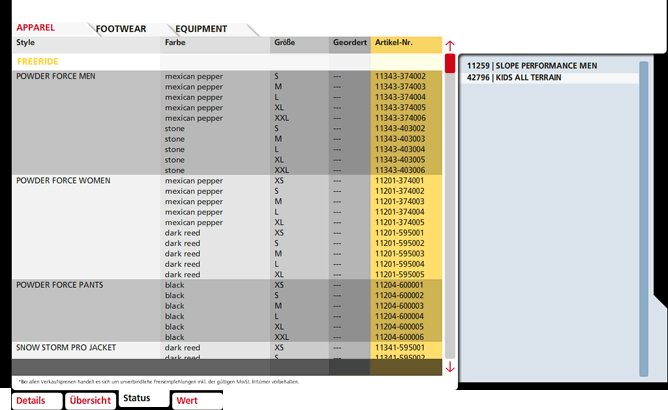Select 11259 | SLOPE PERFORMANCE MEN entry
The width and height of the screenshot is (668, 410).
tap(532, 66)
